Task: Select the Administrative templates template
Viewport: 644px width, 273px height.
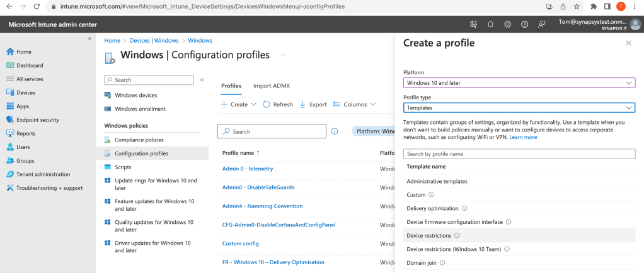Action: pyautogui.click(x=437, y=181)
